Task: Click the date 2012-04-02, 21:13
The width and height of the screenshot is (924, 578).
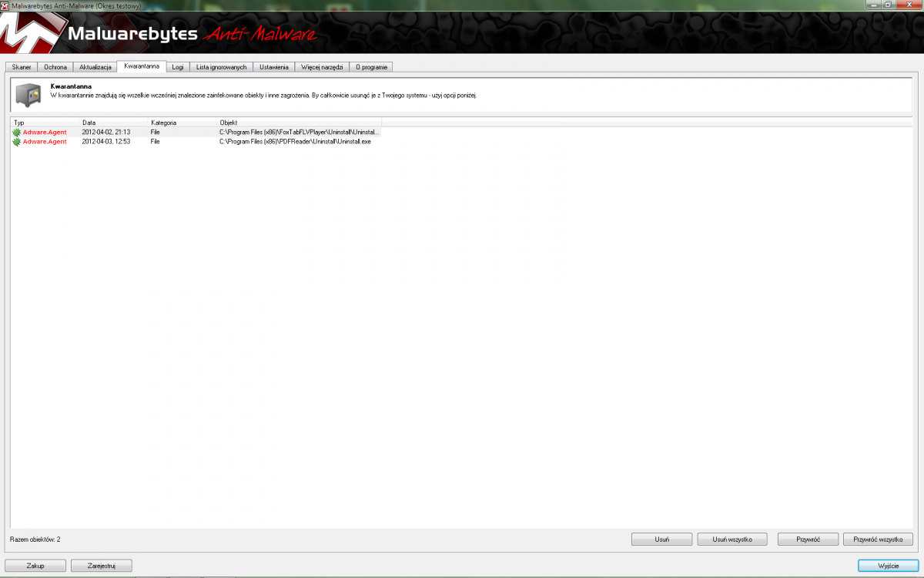Action: tap(106, 133)
